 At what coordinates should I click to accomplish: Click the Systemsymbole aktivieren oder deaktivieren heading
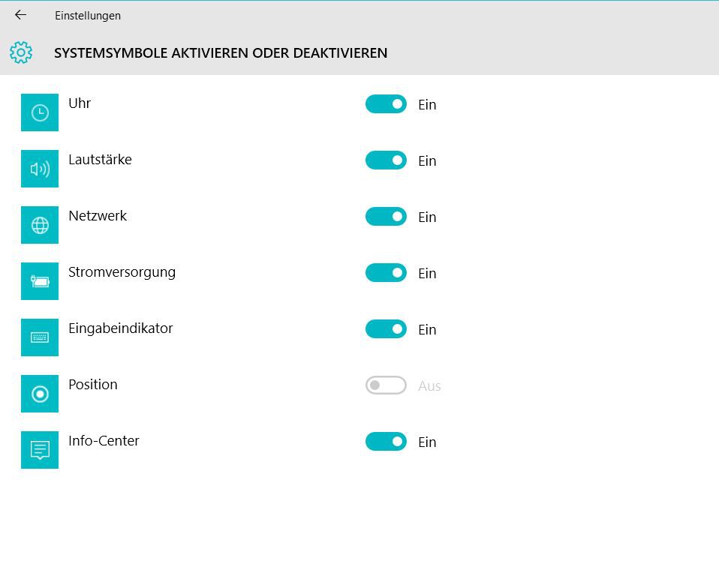click(x=221, y=53)
